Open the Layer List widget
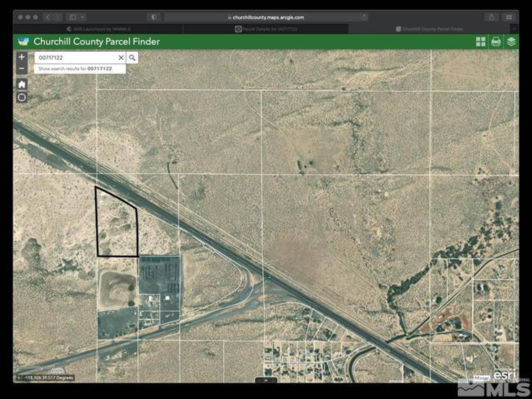The image size is (532, 399). click(511, 42)
